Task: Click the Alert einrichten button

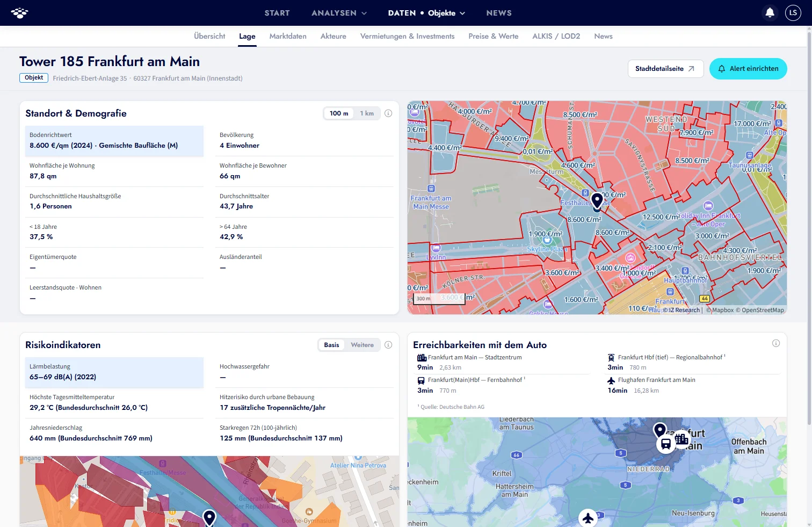Action: click(748, 69)
